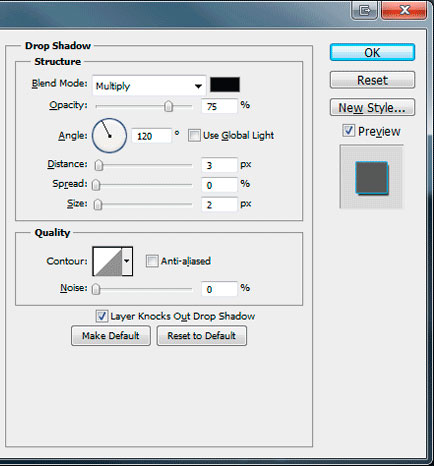Click the Spread value field
The height and width of the screenshot is (466, 434).
point(219,185)
